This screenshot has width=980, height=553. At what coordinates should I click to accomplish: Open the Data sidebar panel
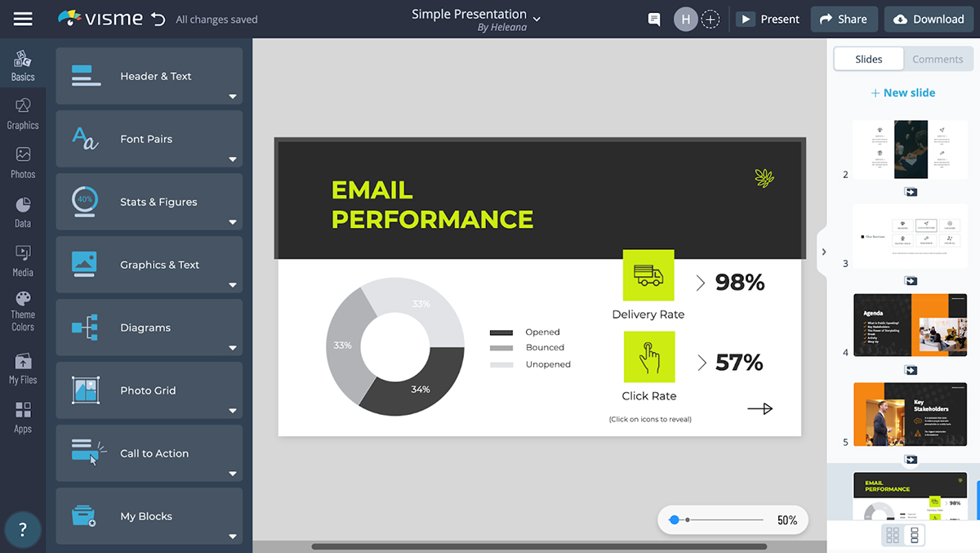(x=23, y=212)
